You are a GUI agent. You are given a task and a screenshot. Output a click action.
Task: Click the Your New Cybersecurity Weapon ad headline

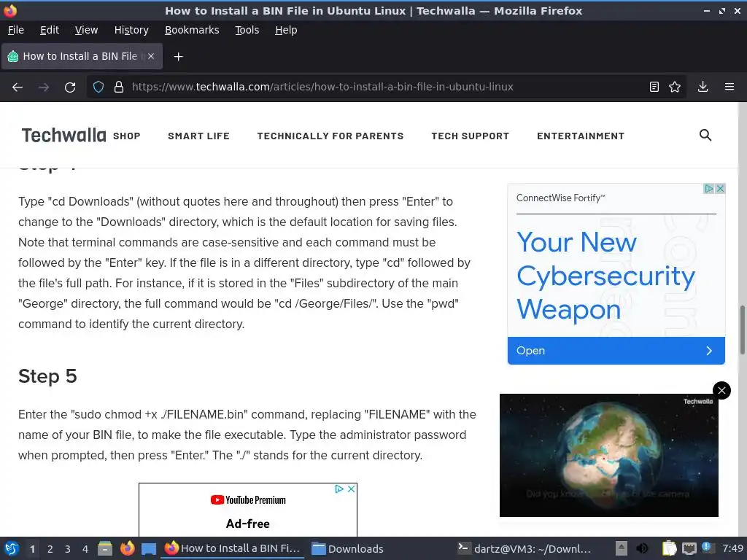click(605, 276)
